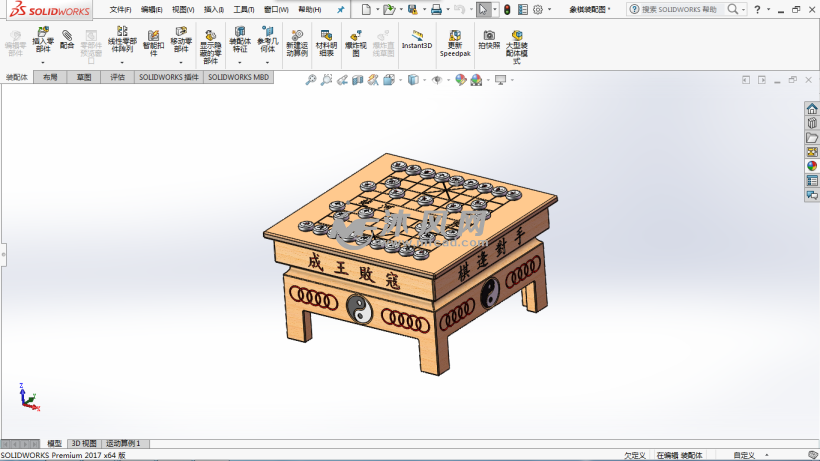Click Rebuild traffic light icon
Viewport: 820px width, 461px height.
[x=507, y=9]
